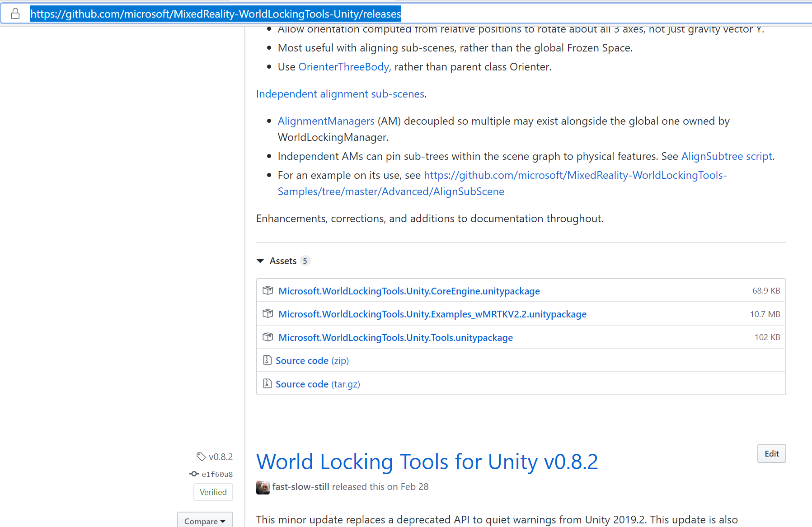Open World Locking Tools for Unity v0.8.2 release

(x=427, y=462)
